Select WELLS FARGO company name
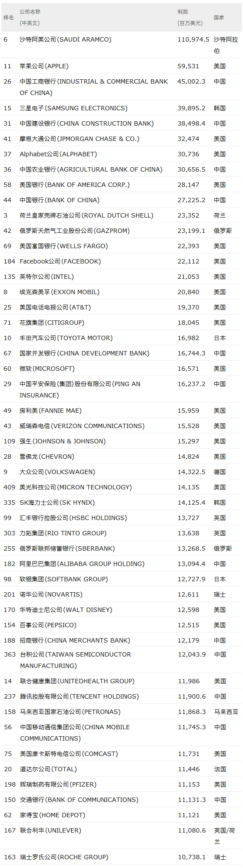Image resolution: width=243 pixels, height=868 pixels. (x=64, y=246)
